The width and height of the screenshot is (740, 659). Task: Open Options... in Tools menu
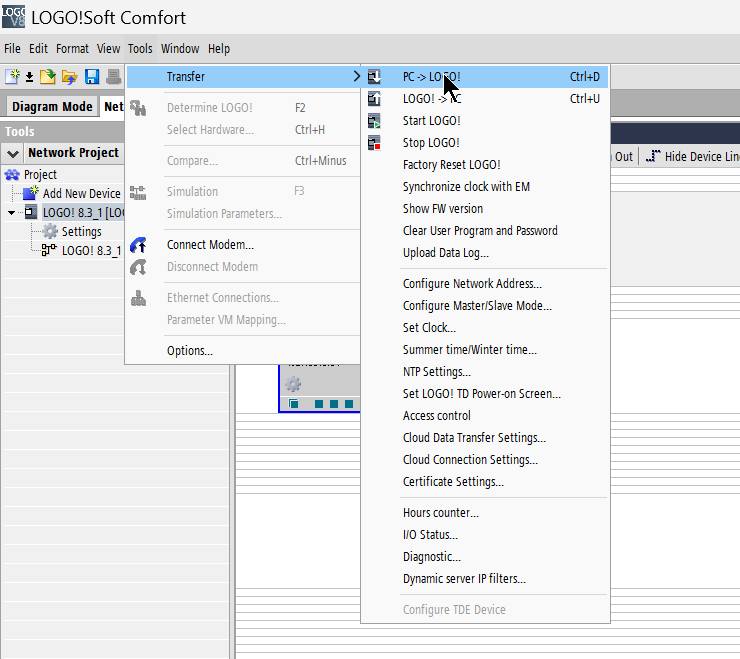[x=243, y=351]
